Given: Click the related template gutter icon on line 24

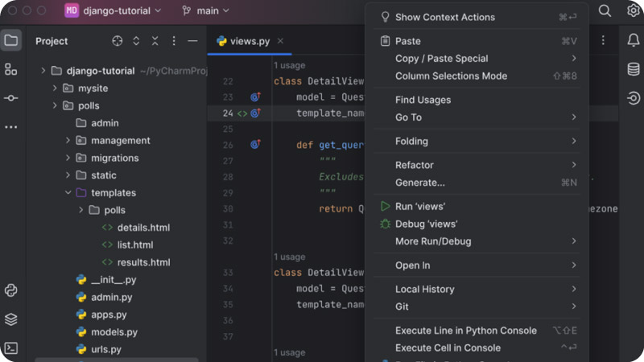Looking at the screenshot, I should tap(242, 113).
